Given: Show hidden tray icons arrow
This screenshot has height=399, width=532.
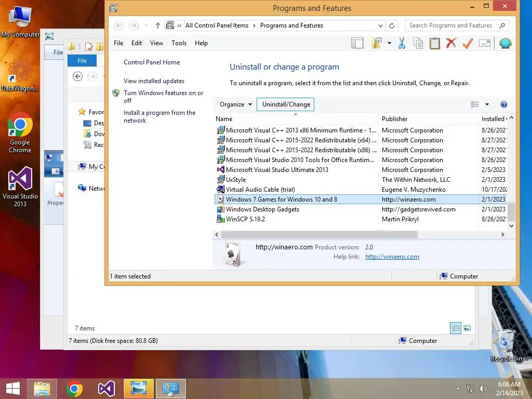Looking at the screenshot, I should point(458,389).
